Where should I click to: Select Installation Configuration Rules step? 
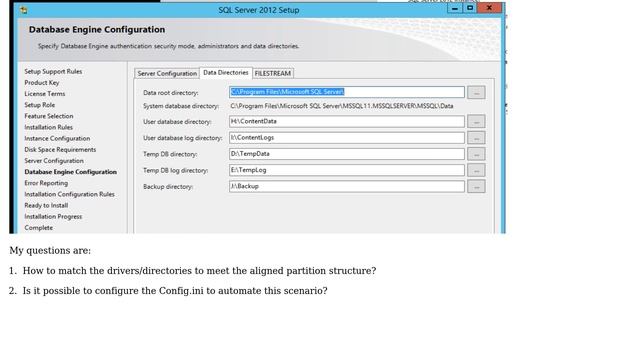tap(69, 194)
